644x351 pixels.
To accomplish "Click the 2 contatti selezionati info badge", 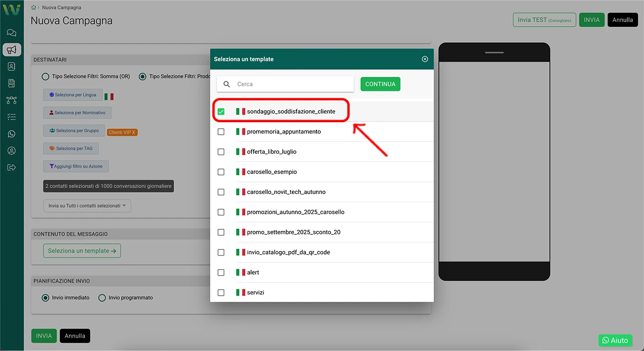I will point(108,186).
